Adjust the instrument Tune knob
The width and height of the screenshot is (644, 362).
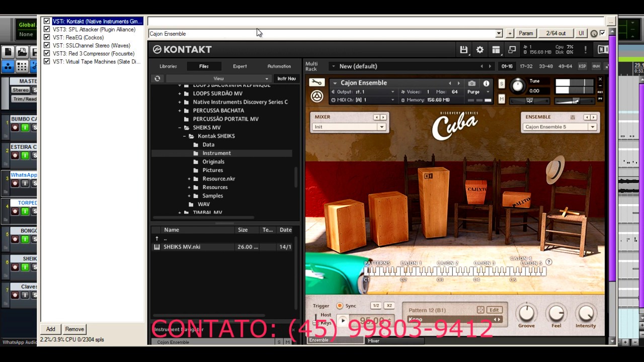517,86
